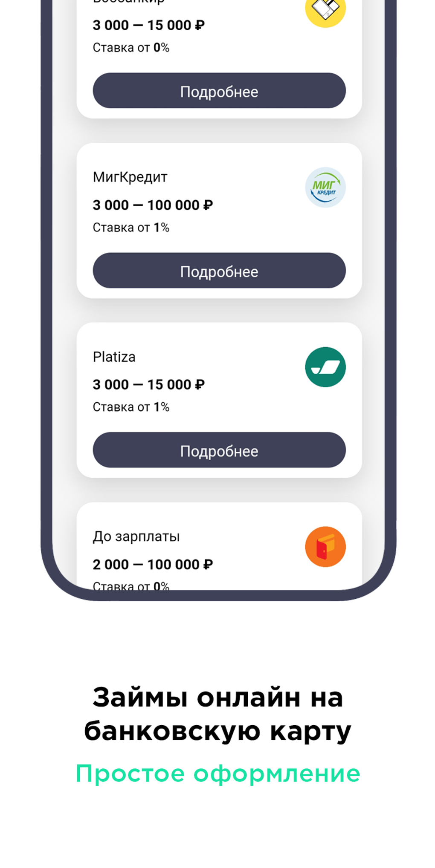Tap Ставка от 0% in the top card
The image size is (435, 868).
[131, 48]
